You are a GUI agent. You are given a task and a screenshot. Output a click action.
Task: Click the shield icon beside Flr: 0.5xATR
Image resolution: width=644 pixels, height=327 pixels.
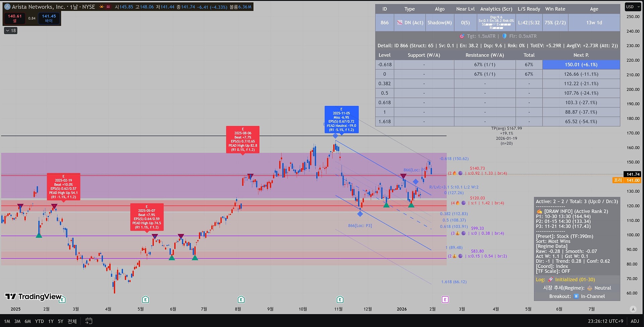click(504, 36)
